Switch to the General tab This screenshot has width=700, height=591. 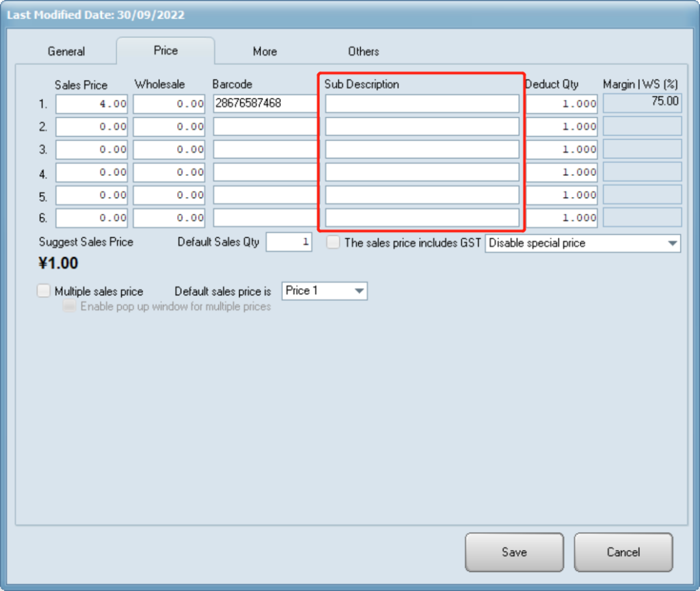click(66, 51)
